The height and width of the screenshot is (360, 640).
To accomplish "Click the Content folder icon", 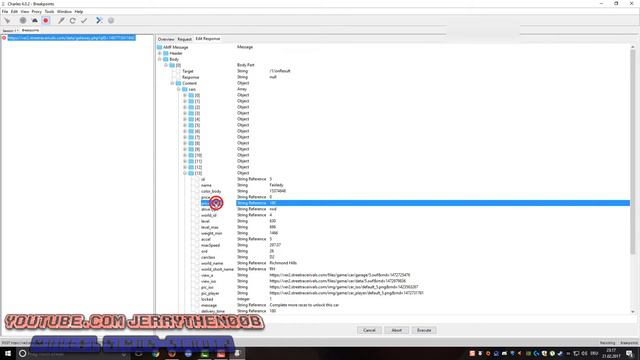I will point(178,83).
